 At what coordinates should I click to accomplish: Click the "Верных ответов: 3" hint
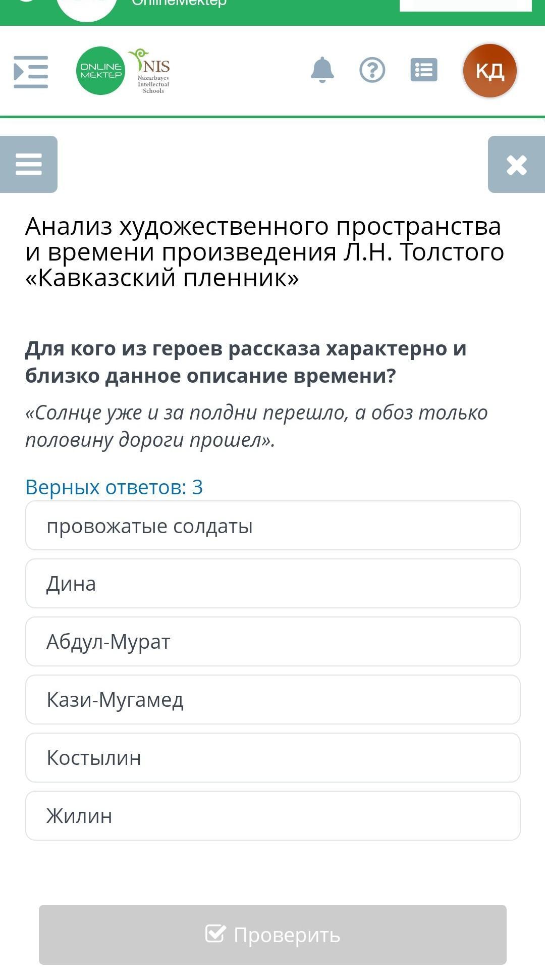tap(114, 487)
